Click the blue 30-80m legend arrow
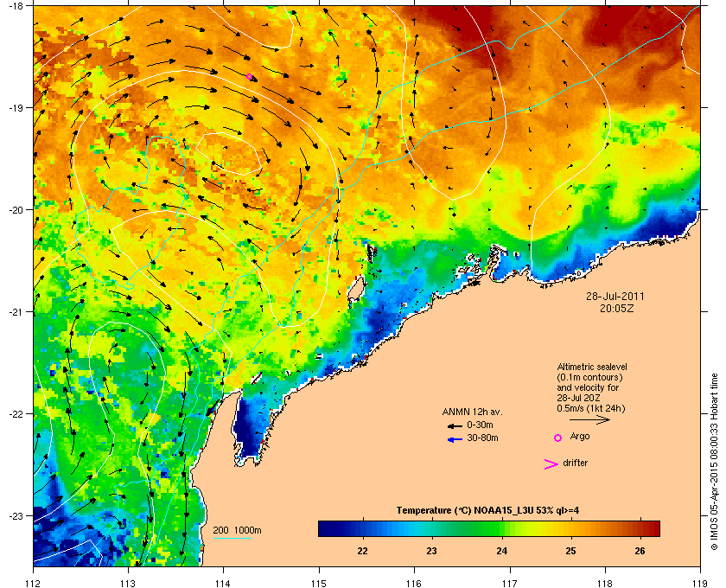Image resolution: width=726 pixels, height=588 pixels. (455, 439)
